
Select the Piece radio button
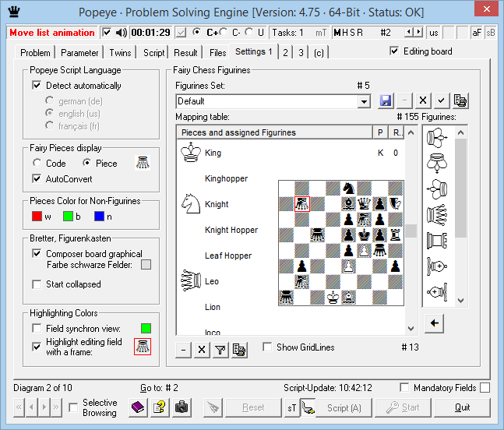(x=86, y=163)
